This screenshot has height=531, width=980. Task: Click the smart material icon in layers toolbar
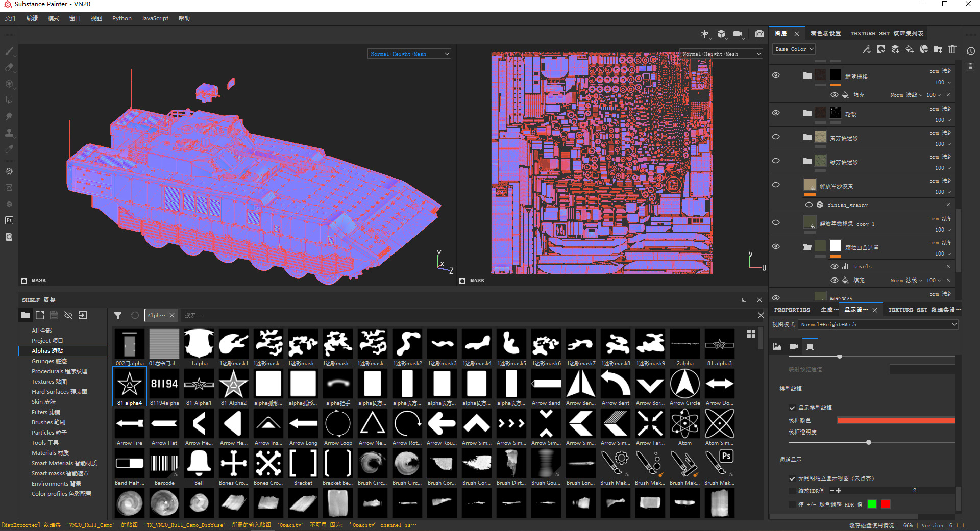click(924, 49)
